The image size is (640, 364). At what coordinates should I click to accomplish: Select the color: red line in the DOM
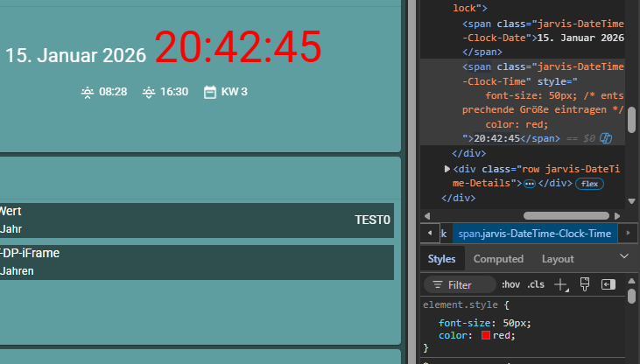[x=517, y=124]
